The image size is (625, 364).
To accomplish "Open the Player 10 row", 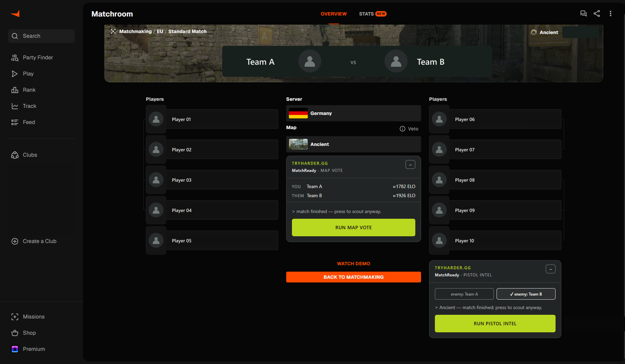I will [495, 240].
